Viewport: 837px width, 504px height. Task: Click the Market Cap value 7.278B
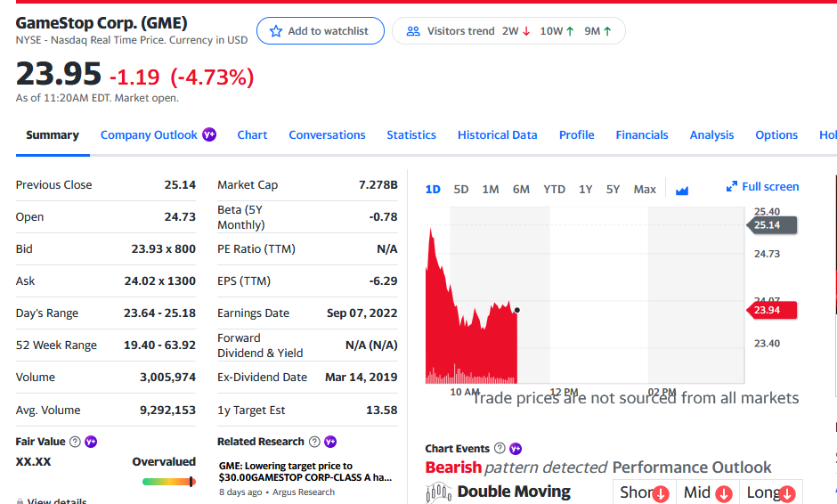click(378, 184)
